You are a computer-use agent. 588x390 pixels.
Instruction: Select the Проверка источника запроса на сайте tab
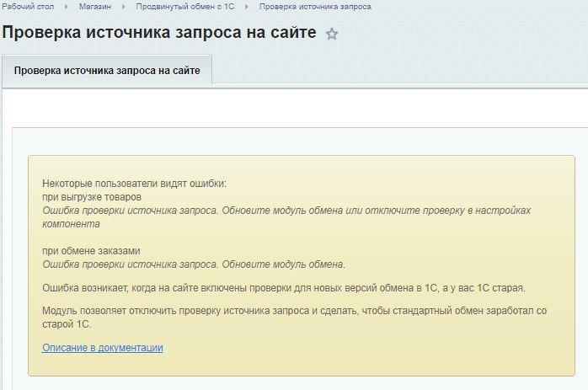click(107, 71)
